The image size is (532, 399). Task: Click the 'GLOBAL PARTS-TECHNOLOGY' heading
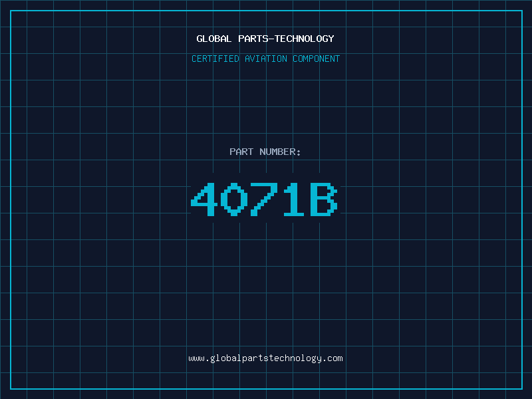point(265,39)
